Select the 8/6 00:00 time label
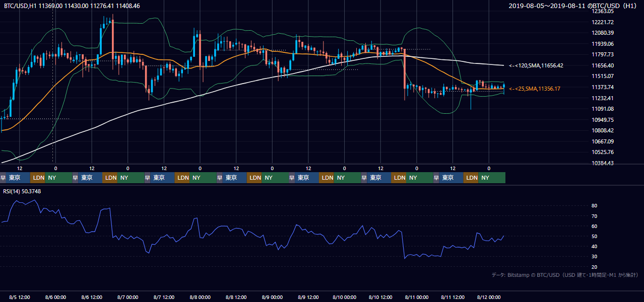The image size is (644, 302). [x=55, y=297]
